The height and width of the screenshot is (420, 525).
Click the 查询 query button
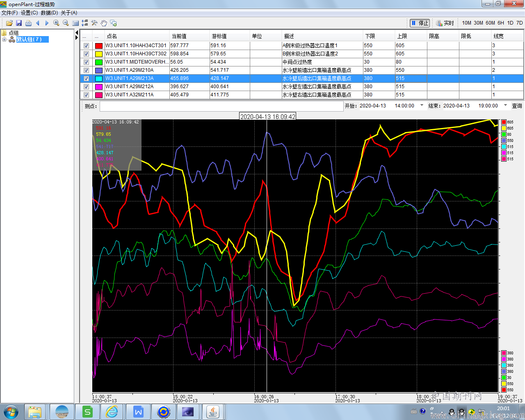click(517, 106)
